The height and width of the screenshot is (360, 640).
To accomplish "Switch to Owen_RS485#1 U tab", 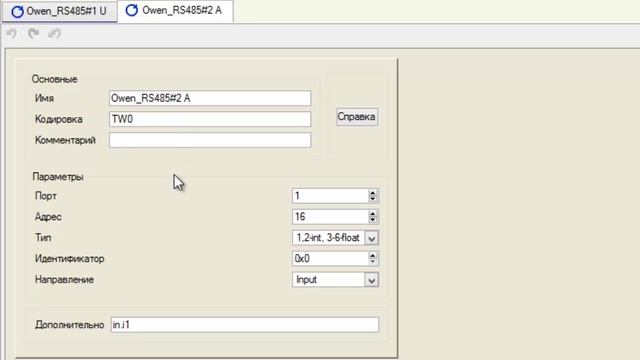I will click(x=60, y=11).
